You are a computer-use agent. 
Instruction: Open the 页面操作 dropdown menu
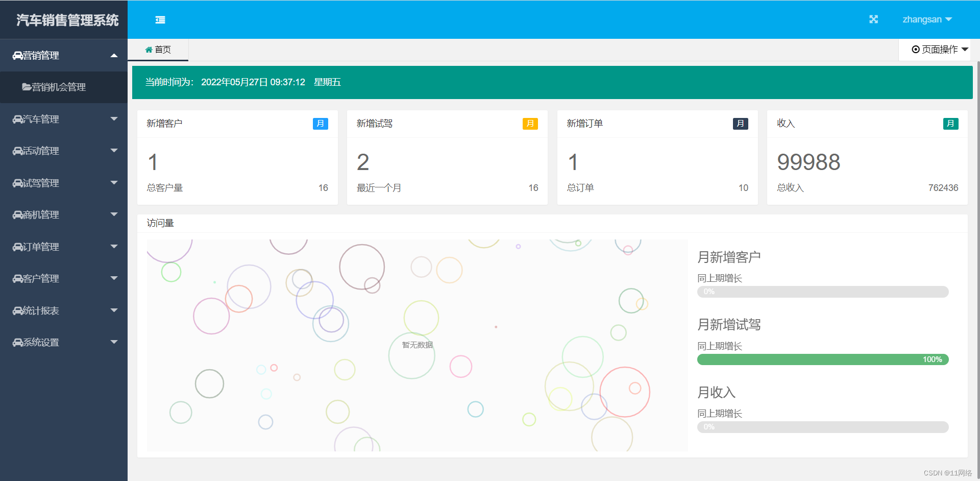[940, 50]
